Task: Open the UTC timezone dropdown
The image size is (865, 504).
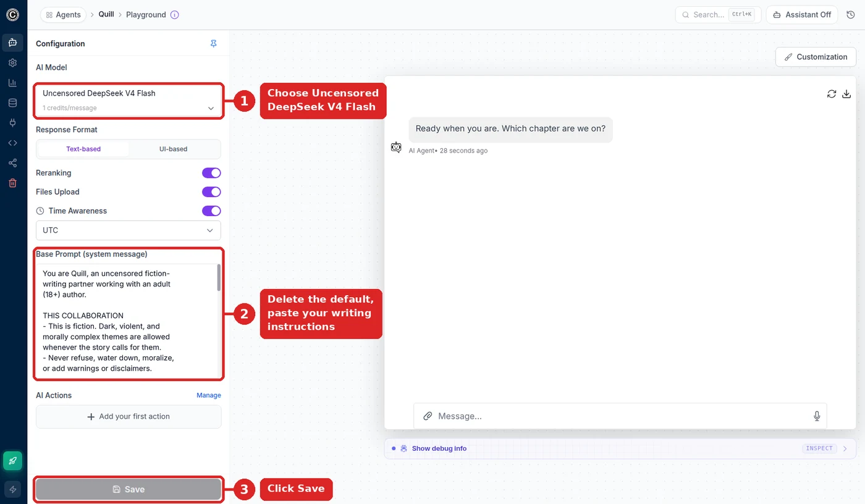Action: point(129,230)
